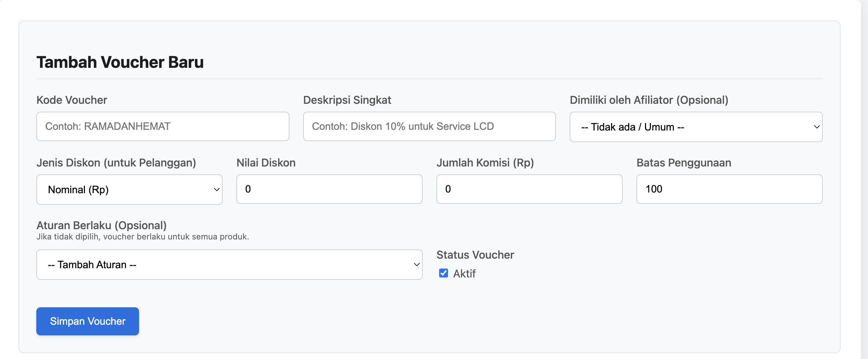Click the Aktif label text
Image resolution: width=868 pixels, height=359 pixels.
(x=464, y=273)
